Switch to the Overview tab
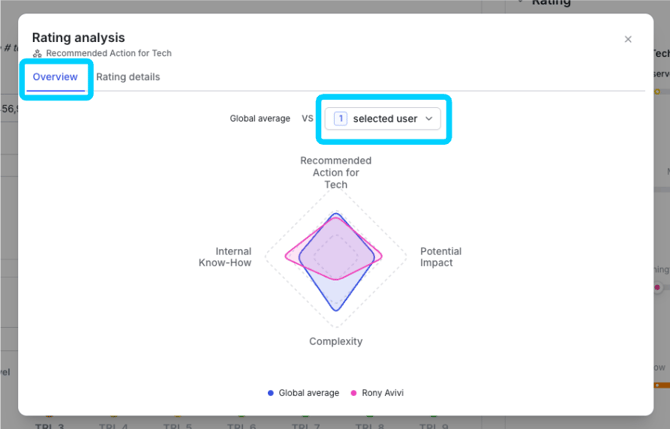The height and width of the screenshot is (429, 670). coord(55,77)
